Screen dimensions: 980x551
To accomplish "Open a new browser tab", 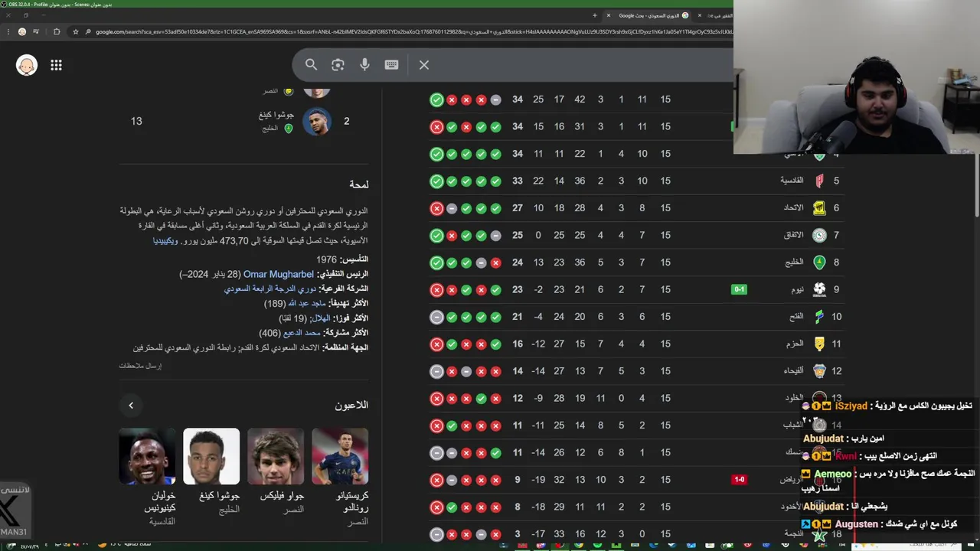I will click(595, 15).
